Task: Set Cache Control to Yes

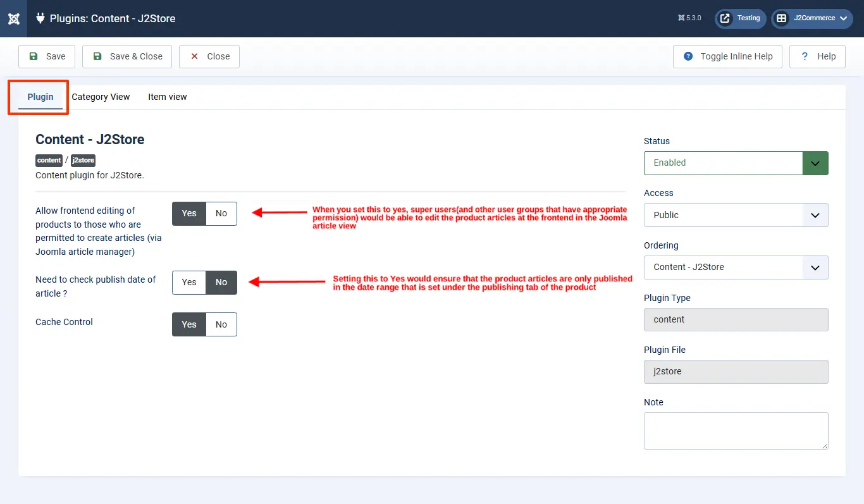Action: pos(189,324)
